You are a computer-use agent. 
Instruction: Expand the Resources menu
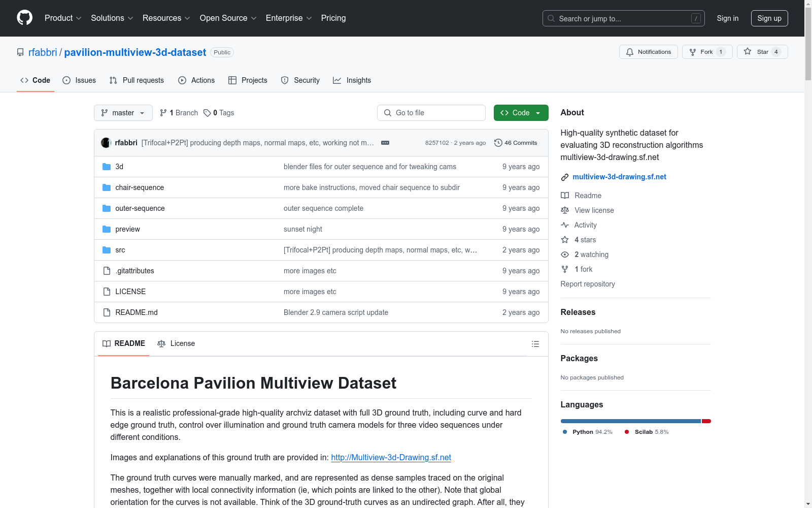[166, 18]
